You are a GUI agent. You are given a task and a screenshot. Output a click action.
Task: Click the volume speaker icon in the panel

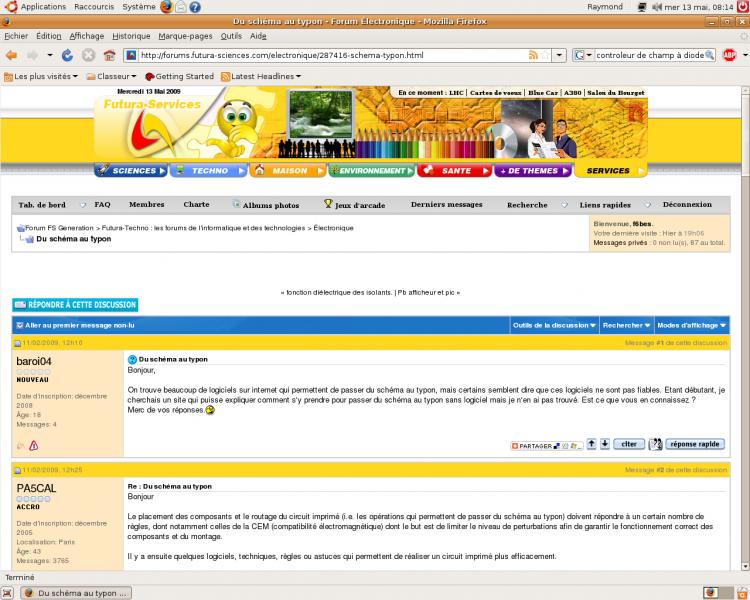click(x=657, y=7)
